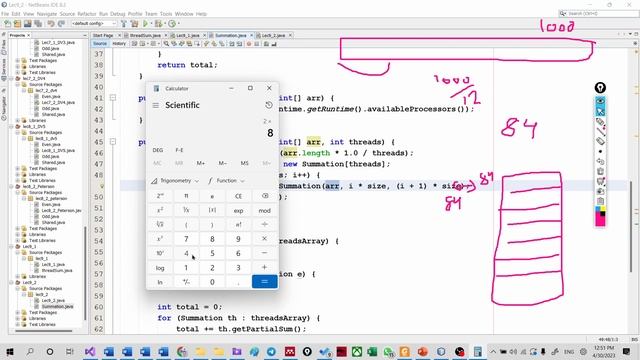Open Telegram from the taskbar
Screen dimensions: 640x360
(271, 351)
